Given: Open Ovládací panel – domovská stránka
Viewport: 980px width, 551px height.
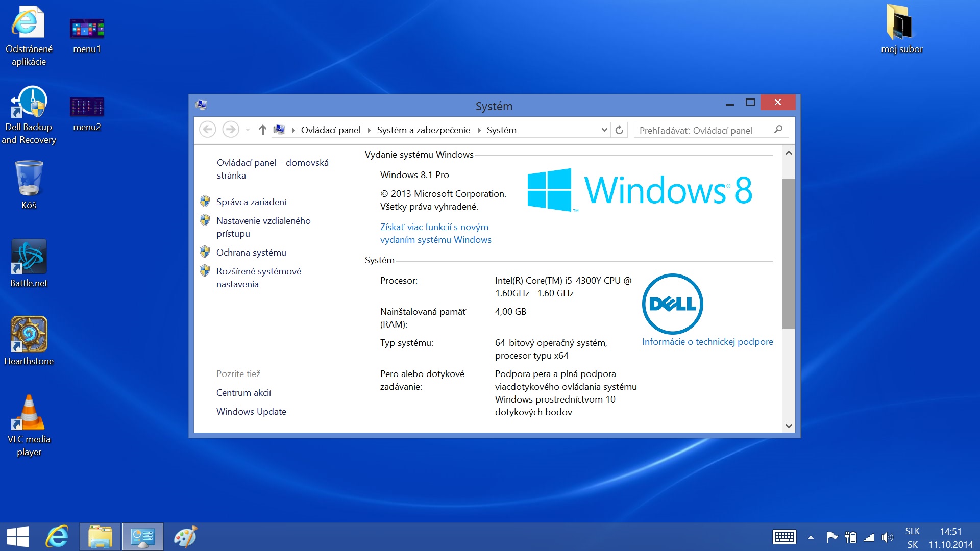Looking at the screenshot, I should tap(273, 169).
